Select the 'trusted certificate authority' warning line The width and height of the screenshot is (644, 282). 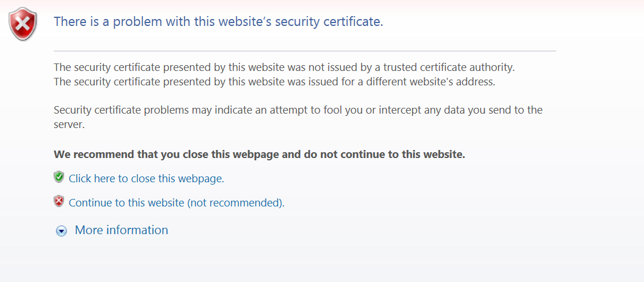click(284, 67)
